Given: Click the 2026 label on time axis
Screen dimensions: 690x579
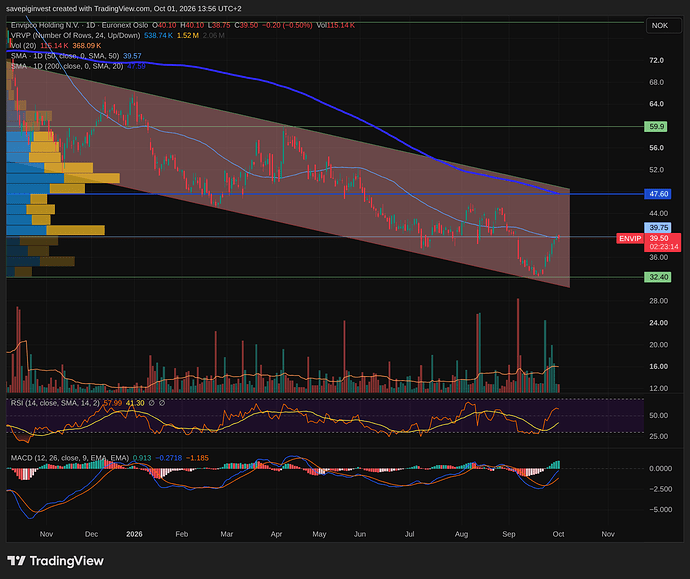Looking at the screenshot, I should tap(134, 534).
